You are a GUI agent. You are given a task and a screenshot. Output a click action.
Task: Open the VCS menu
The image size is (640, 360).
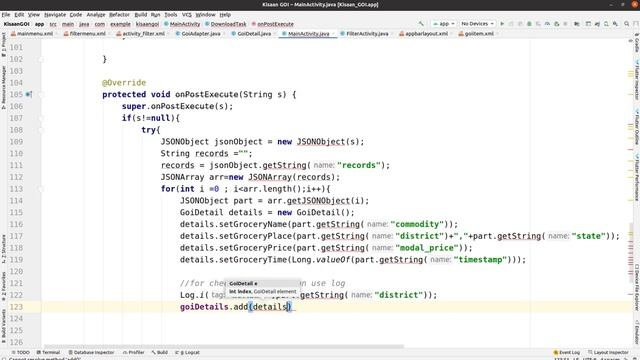[x=187, y=15]
